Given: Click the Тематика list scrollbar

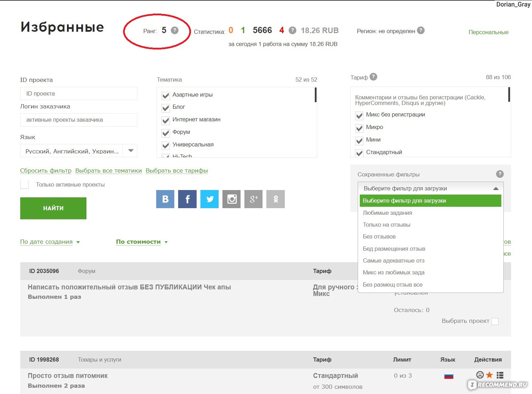Looking at the screenshot, I should (316, 95).
